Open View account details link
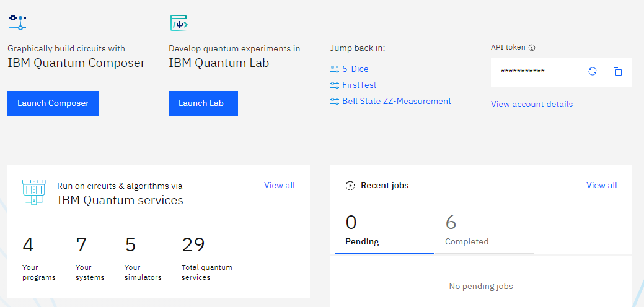The height and width of the screenshot is (307, 644). coord(532,104)
